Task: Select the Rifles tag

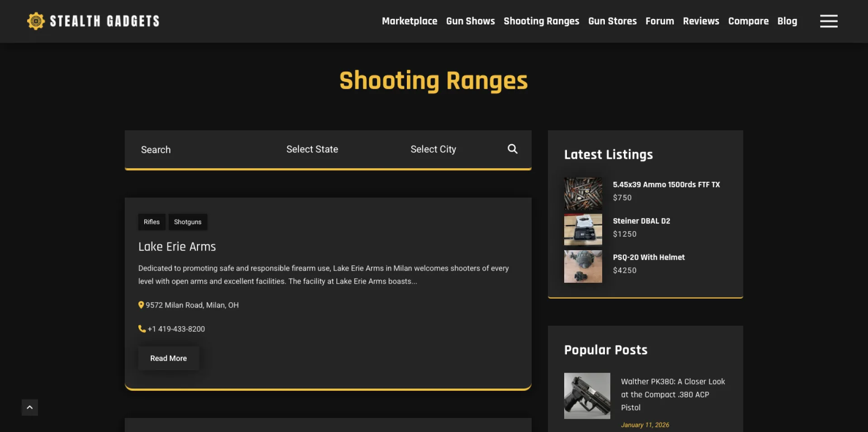Action: (x=151, y=222)
